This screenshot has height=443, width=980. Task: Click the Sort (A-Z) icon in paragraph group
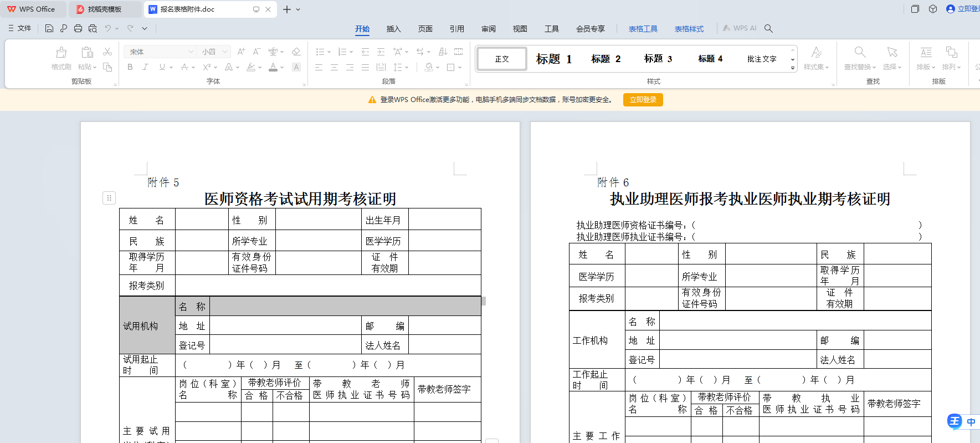point(443,52)
